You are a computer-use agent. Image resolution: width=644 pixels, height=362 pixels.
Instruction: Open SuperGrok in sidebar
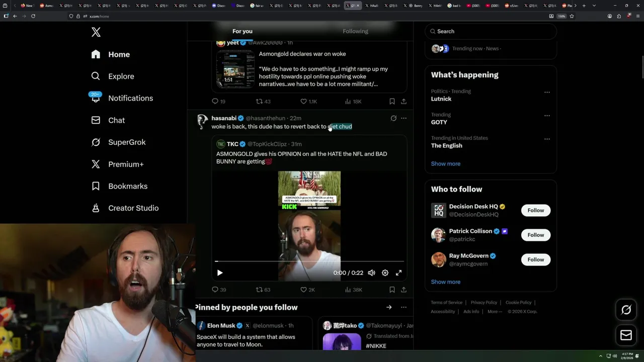pyautogui.click(x=118, y=142)
